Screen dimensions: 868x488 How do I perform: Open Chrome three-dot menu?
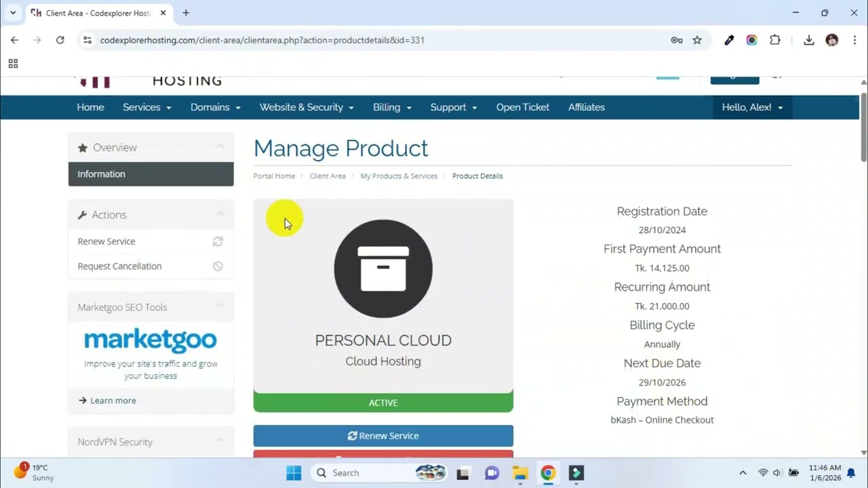[x=854, y=40]
